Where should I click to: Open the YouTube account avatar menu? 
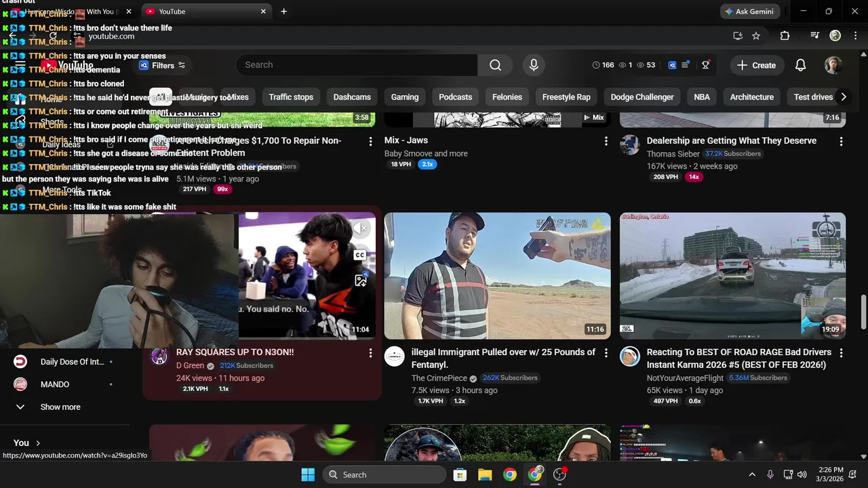click(833, 65)
